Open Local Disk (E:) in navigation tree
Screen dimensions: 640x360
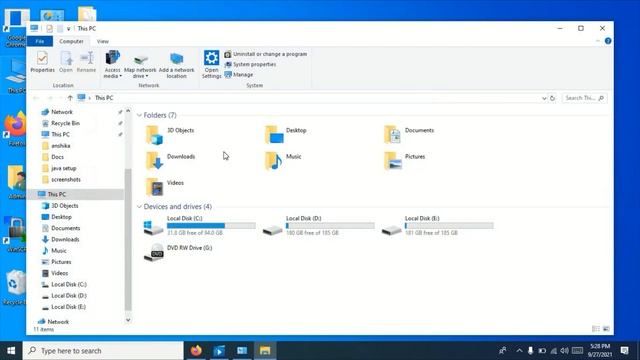point(68,307)
